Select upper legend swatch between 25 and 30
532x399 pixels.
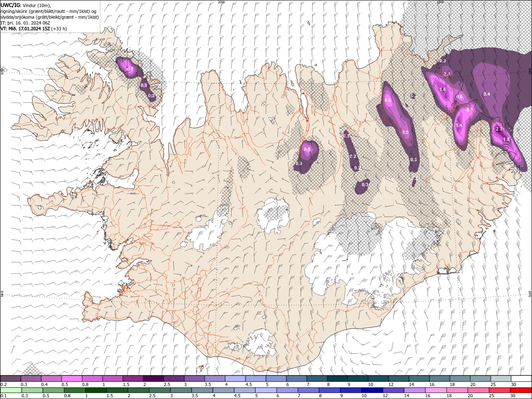pyautogui.click(x=500, y=379)
